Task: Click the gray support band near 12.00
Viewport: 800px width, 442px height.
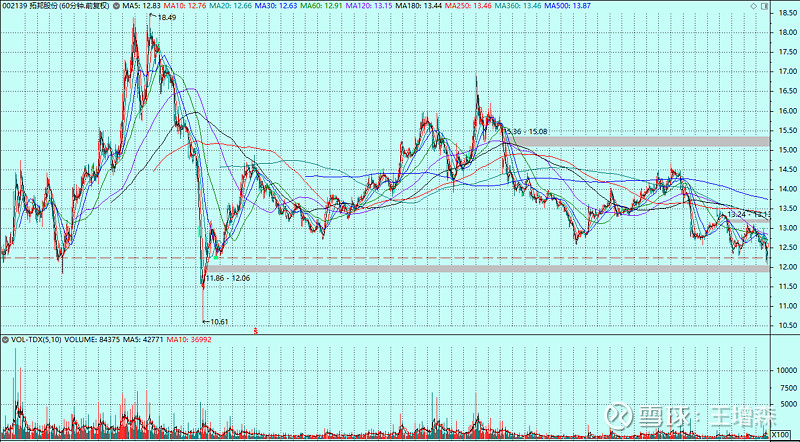Action: (x=500, y=269)
